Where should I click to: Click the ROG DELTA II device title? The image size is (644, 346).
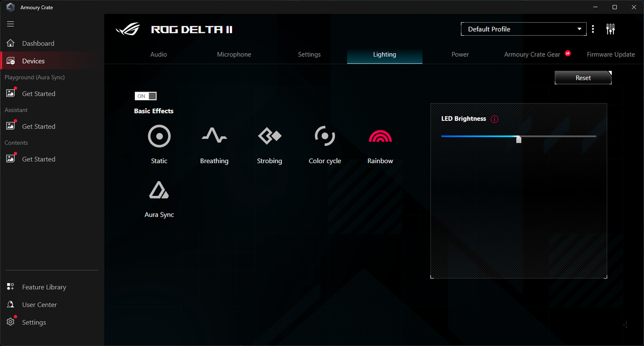192,29
